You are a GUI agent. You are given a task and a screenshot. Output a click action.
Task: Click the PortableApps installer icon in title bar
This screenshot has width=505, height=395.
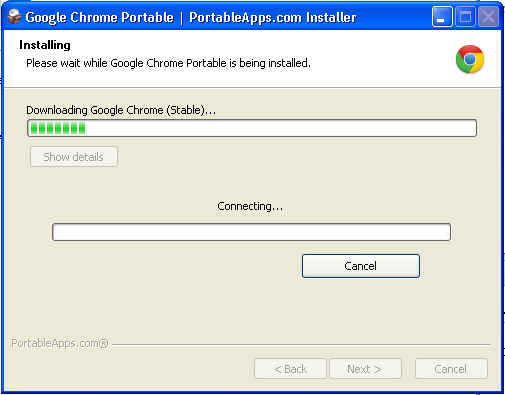tap(14, 17)
